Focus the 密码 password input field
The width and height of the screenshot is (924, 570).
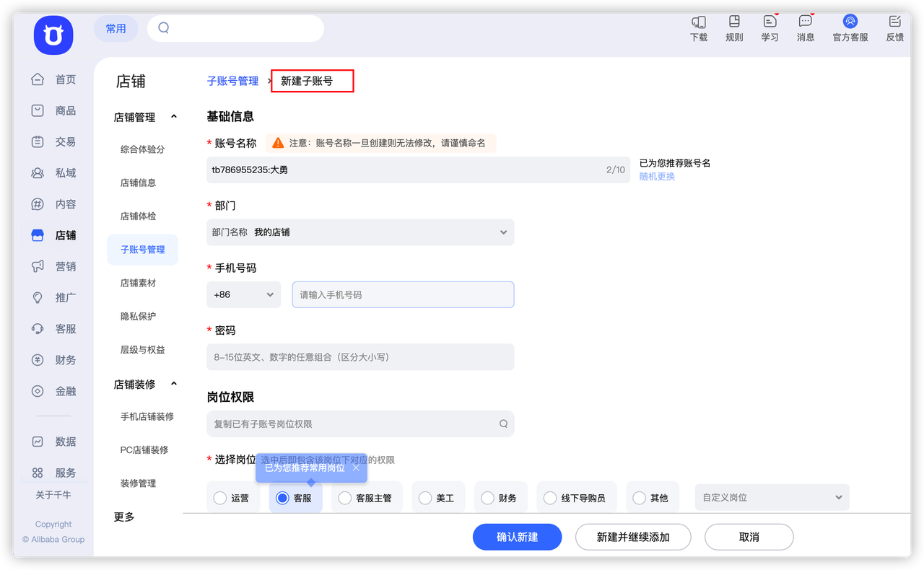[360, 357]
